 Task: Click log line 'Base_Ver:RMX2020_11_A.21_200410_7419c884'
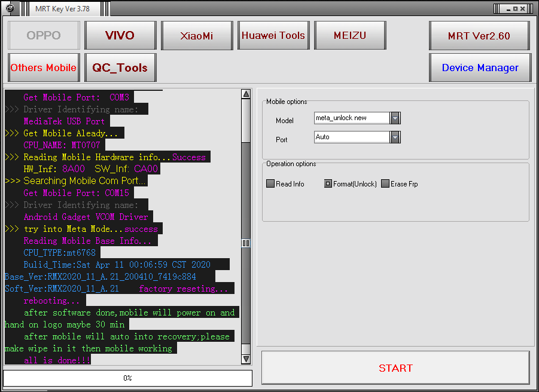click(101, 277)
